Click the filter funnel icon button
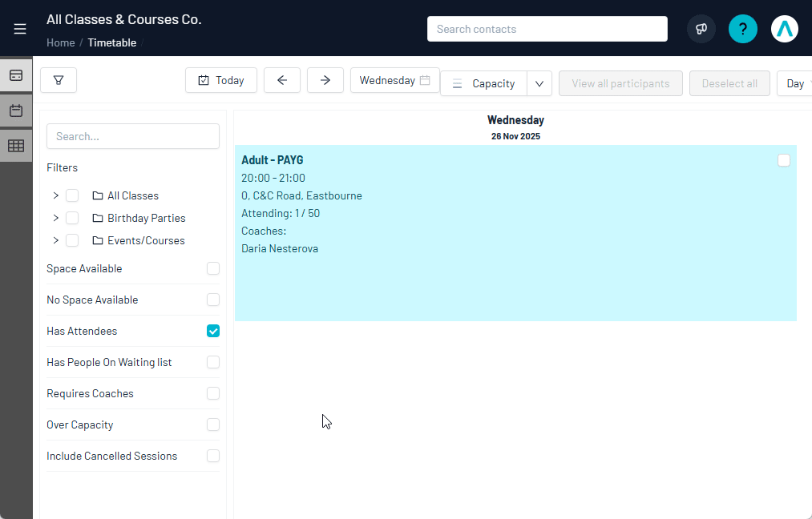The image size is (812, 519). click(x=59, y=80)
